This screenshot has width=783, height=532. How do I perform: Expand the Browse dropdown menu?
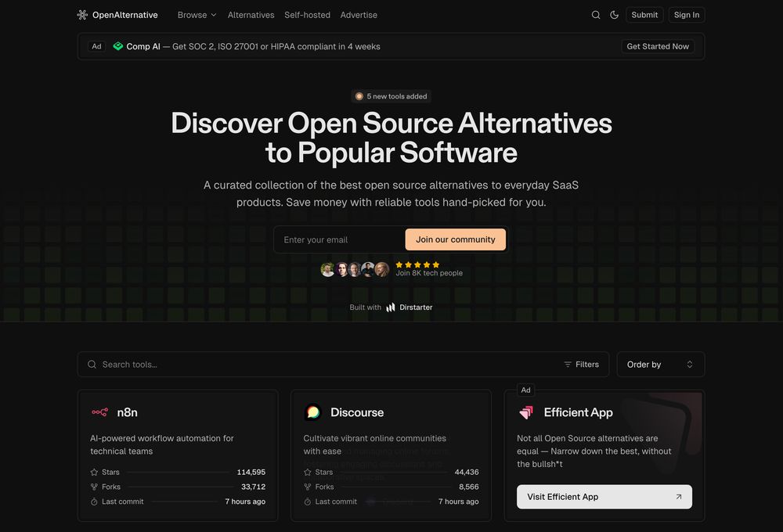[x=197, y=15]
